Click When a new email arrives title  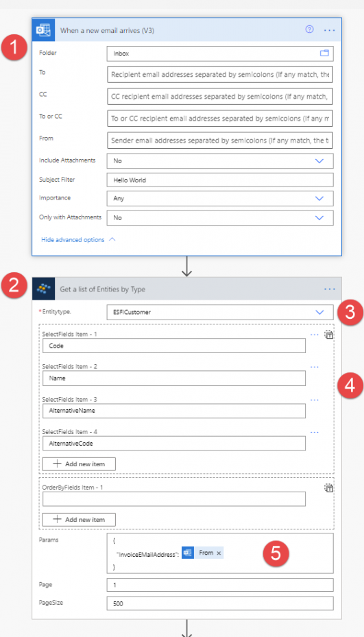pos(107,30)
